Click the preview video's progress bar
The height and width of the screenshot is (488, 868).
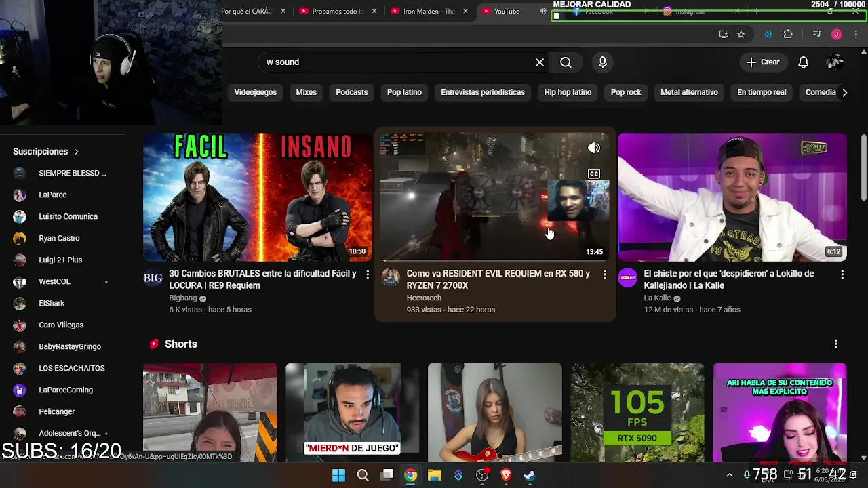[x=495, y=260]
